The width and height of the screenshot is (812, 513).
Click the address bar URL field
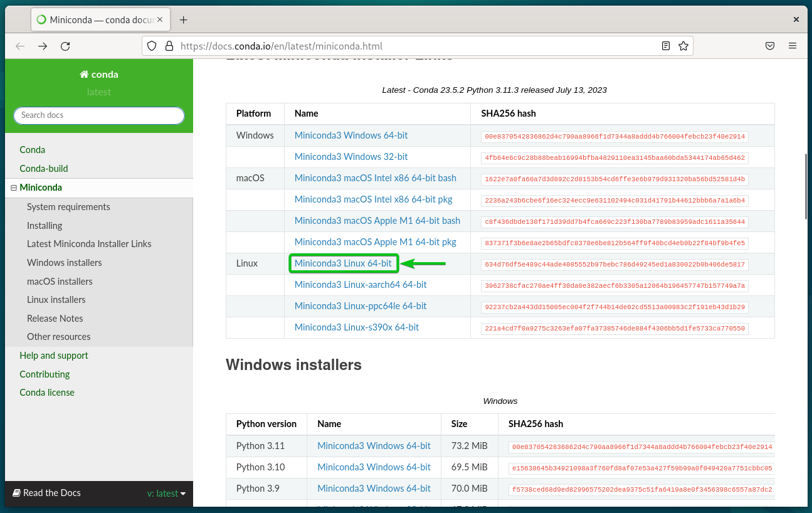417,46
